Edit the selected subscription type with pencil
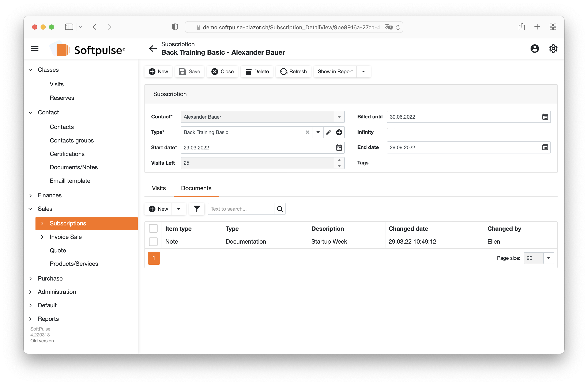Screen dimensions: 588x385 pos(328,132)
